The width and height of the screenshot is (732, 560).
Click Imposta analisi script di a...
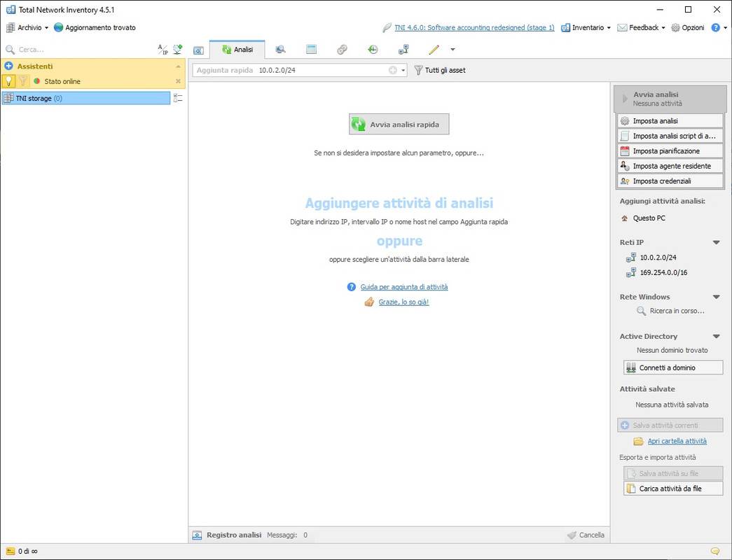point(670,136)
